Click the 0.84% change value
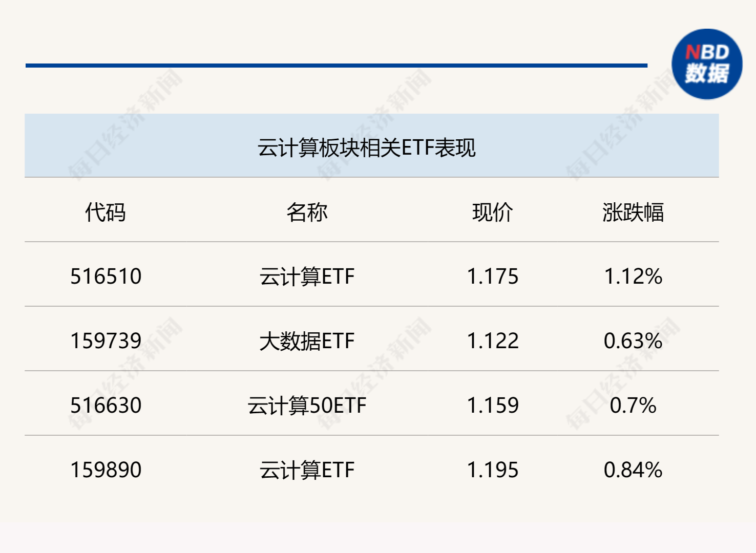The image size is (756, 553). point(633,470)
